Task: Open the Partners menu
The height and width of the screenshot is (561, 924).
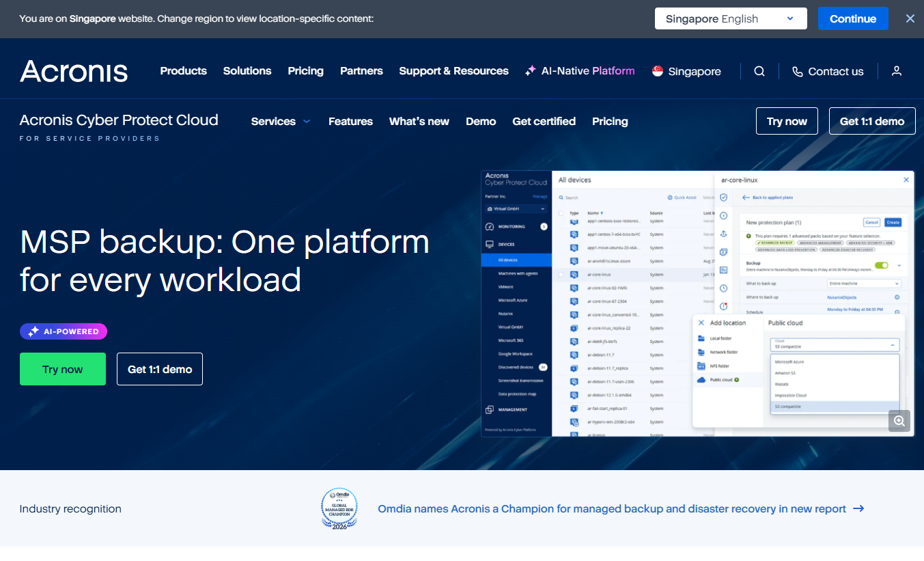Action: [361, 71]
